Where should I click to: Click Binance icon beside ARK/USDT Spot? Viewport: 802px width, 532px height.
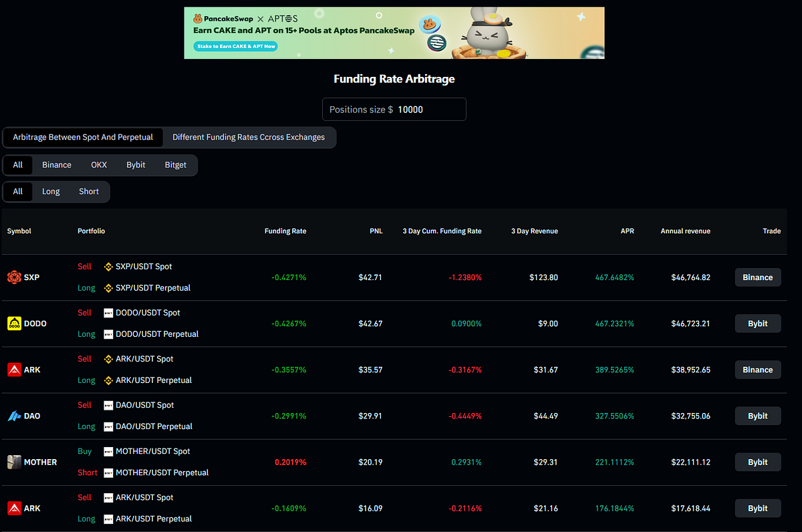coord(108,359)
